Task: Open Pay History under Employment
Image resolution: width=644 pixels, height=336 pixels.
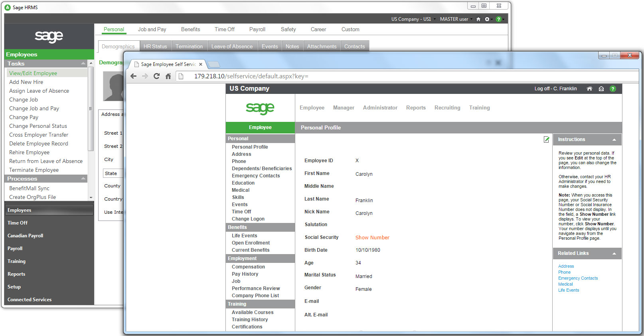Action: coord(245,274)
